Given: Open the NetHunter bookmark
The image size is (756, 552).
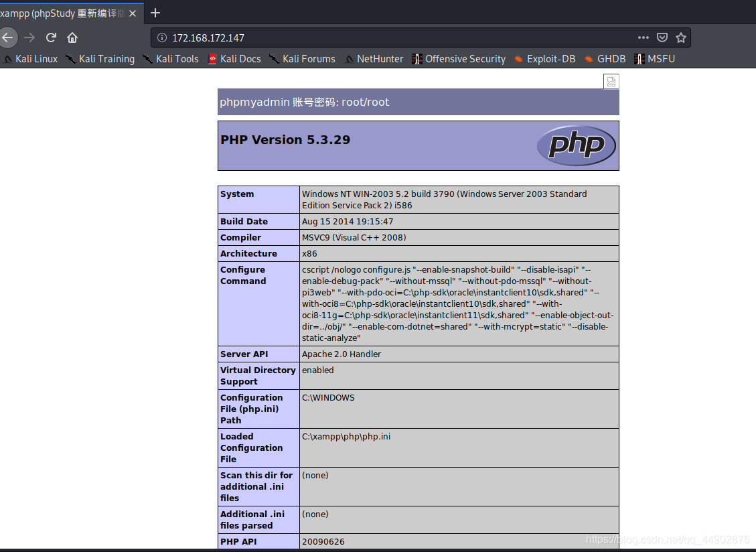Looking at the screenshot, I should [x=374, y=59].
